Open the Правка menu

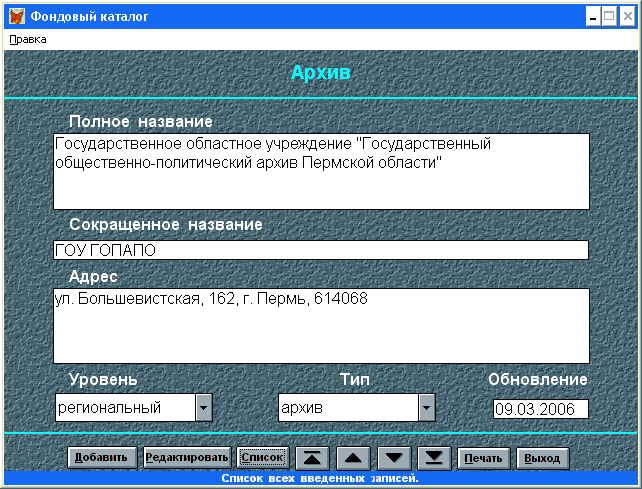[27, 39]
